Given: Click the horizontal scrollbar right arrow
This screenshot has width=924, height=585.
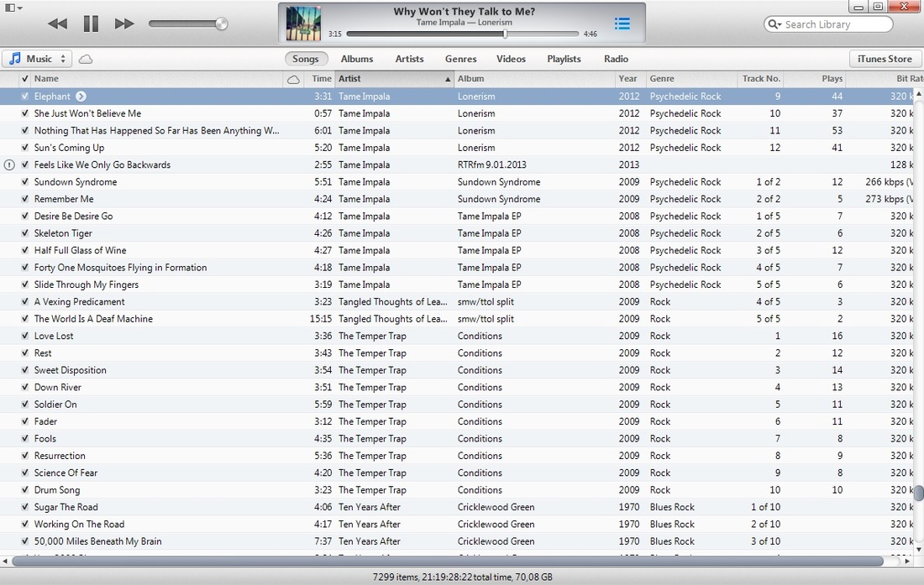Looking at the screenshot, I should [907, 561].
